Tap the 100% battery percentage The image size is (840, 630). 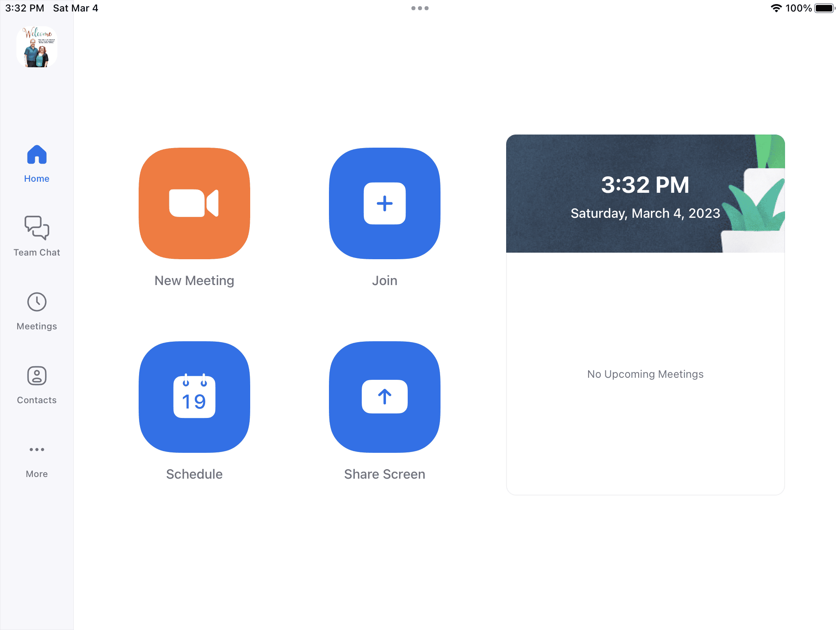pos(799,8)
